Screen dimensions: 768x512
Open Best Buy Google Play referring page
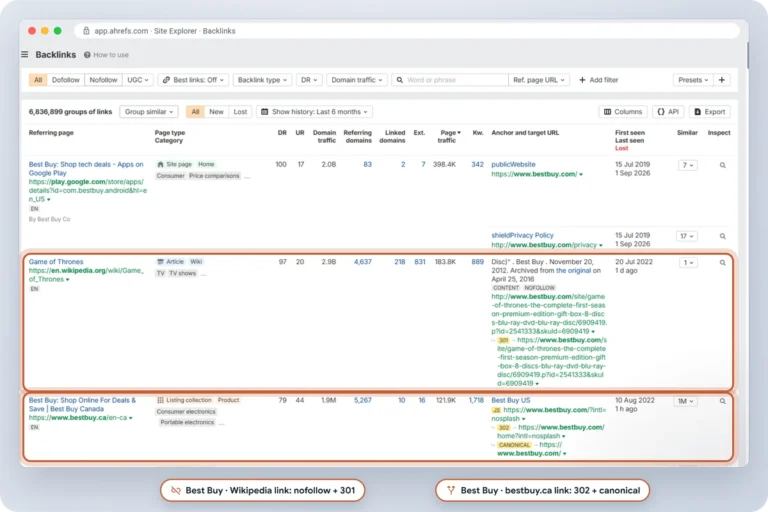tap(86, 169)
